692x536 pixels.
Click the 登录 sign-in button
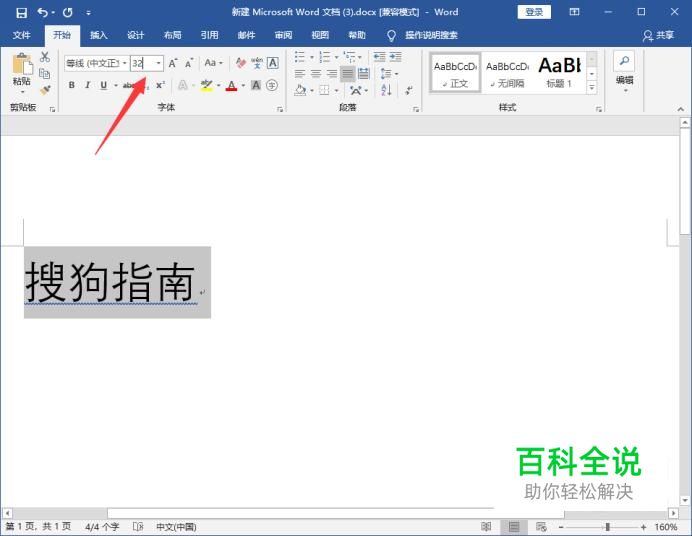coord(534,12)
